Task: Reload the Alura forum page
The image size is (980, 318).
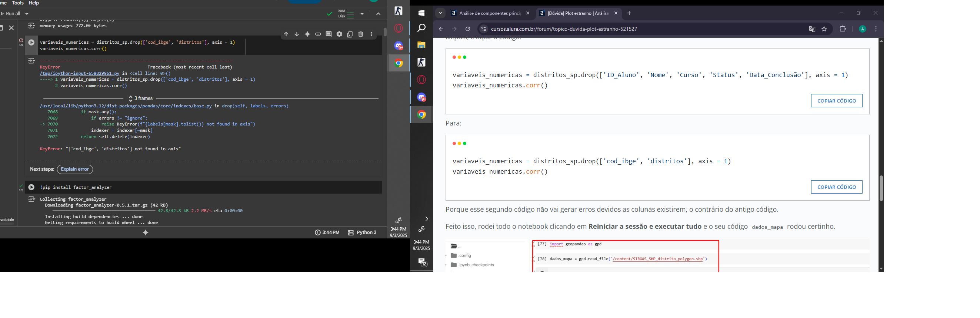Action: [468, 29]
